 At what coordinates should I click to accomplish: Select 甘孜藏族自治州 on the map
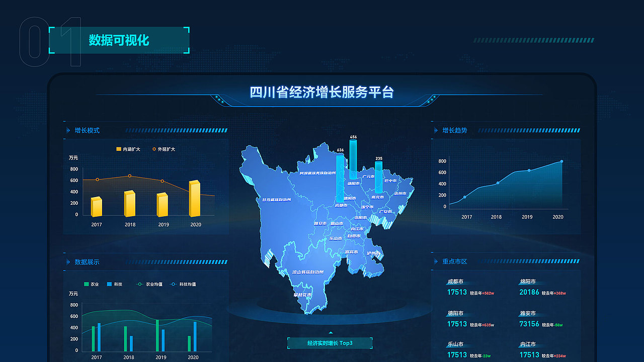tap(277, 200)
